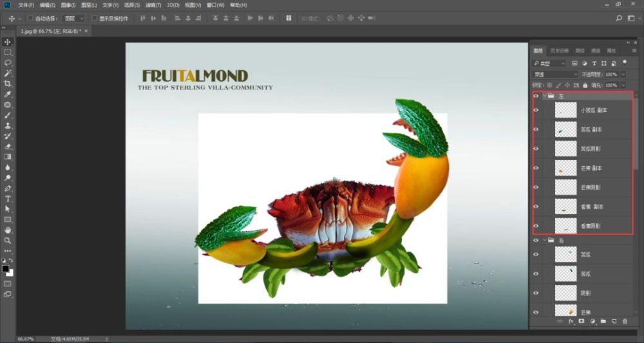Select the Clone Stamp tool

click(7, 125)
